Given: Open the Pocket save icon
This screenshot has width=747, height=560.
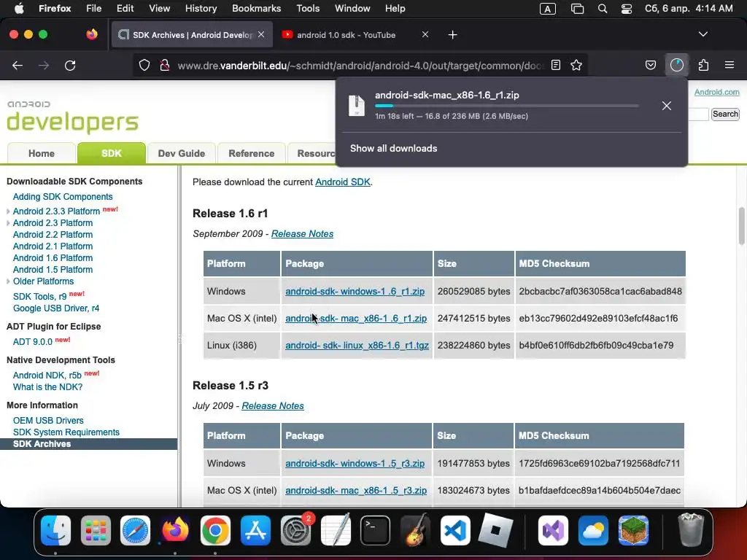Looking at the screenshot, I should coord(650,65).
